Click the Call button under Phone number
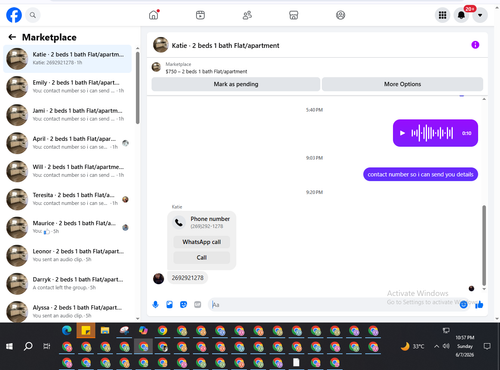Viewport: 500px width, 370px height. point(202,257)
